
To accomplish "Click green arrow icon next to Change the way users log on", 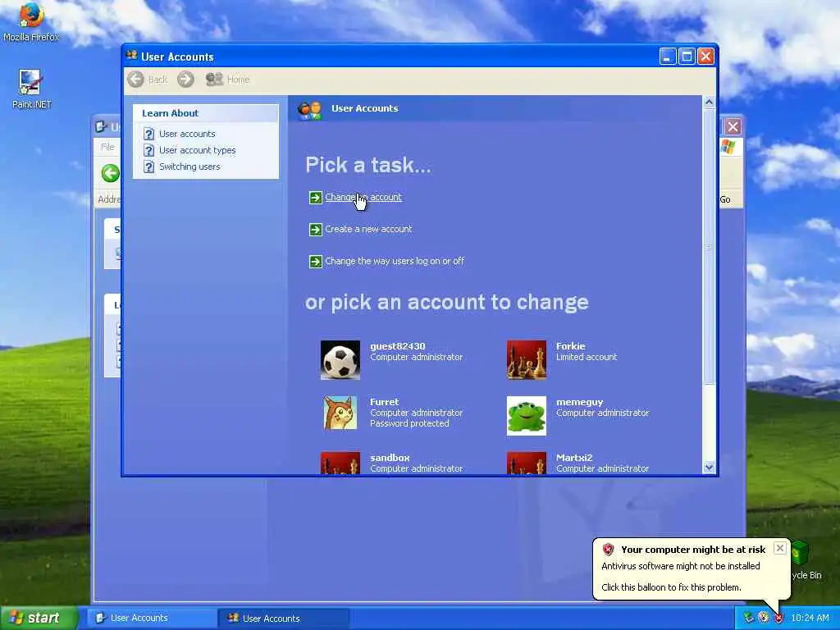I will tap(316, 262).
